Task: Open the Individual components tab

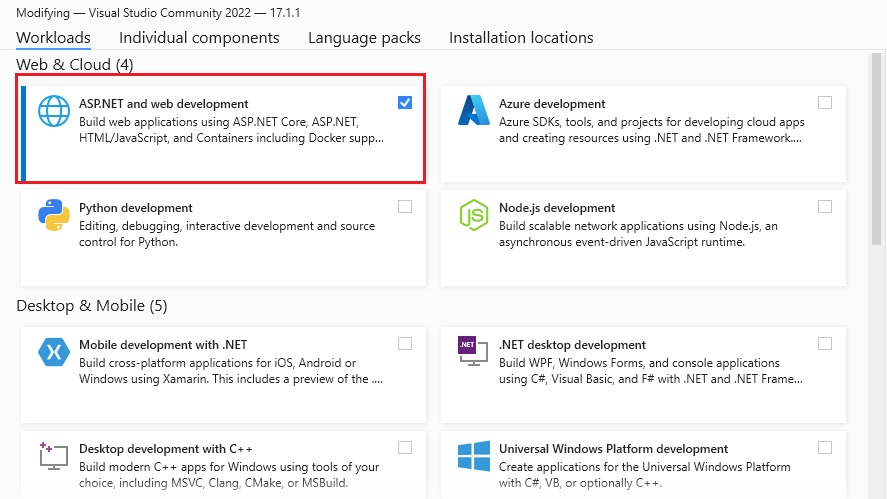Action: point(199,37)
